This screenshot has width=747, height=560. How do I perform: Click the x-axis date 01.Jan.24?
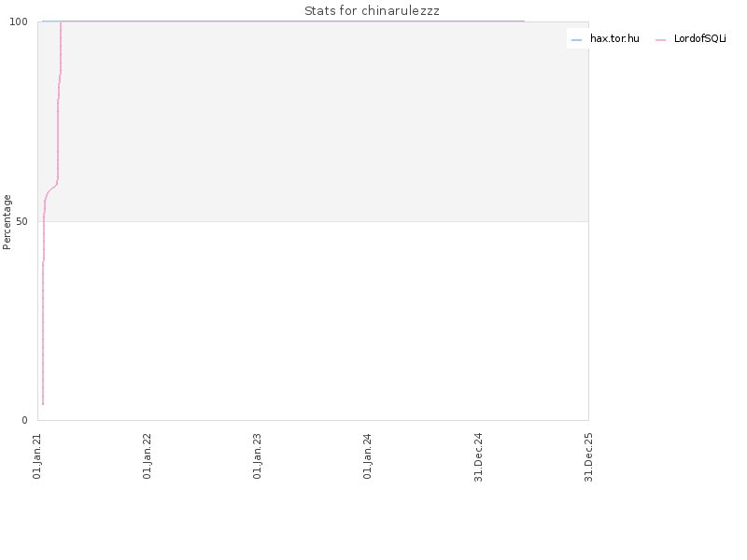pyautogui.click(x=367, y=455)
